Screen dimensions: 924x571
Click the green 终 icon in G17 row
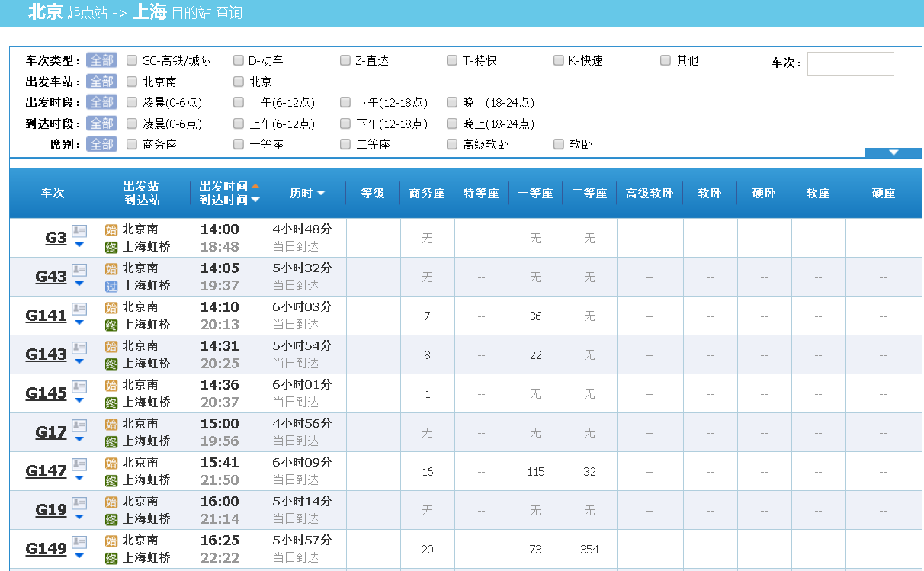(111, 441)
